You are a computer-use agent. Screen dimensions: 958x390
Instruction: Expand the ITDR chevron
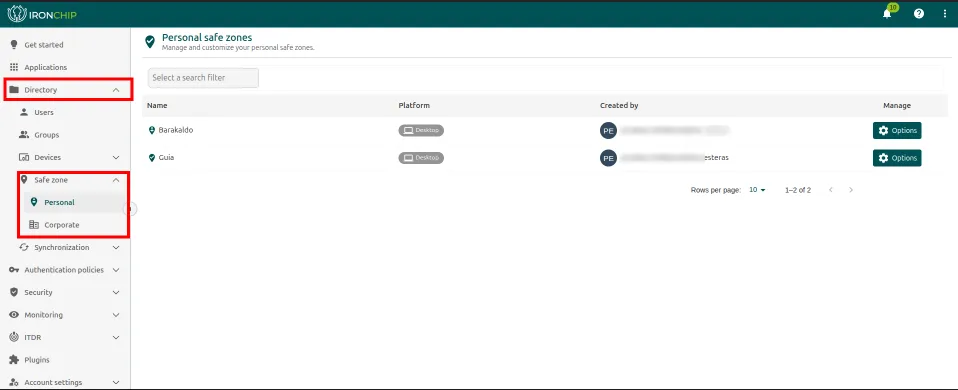tap(116, 337)
